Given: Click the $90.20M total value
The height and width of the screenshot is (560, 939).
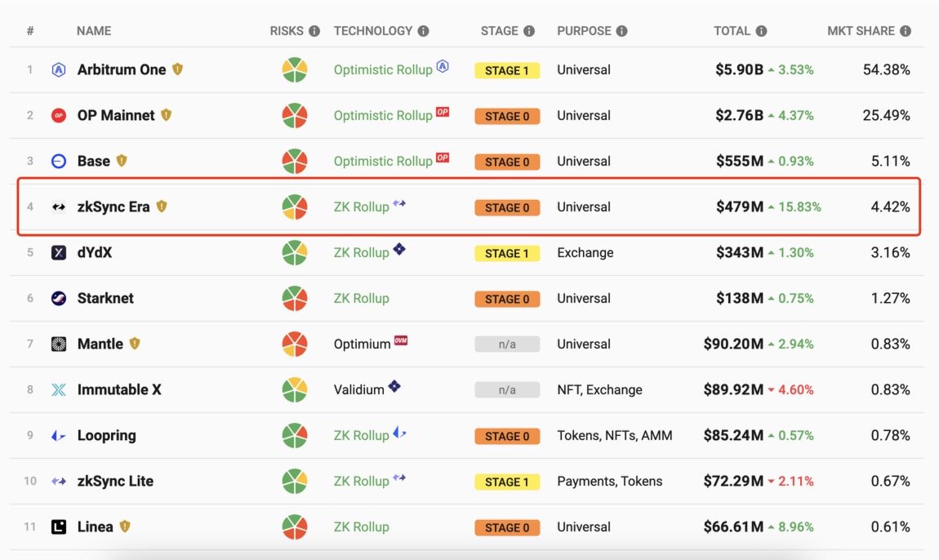Looking at the screenshot, I should point(733,344).
